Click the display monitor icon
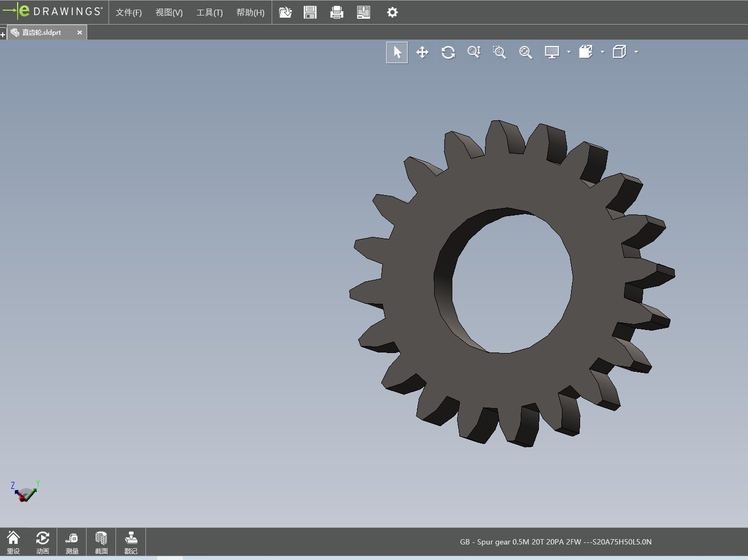 pos(552,52)
